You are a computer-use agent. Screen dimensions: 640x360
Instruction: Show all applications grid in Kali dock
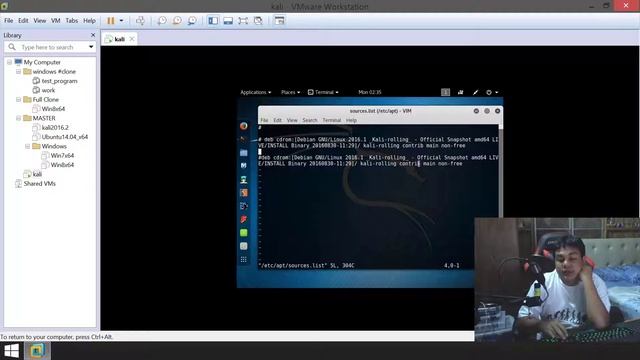[x=244, y=260]
